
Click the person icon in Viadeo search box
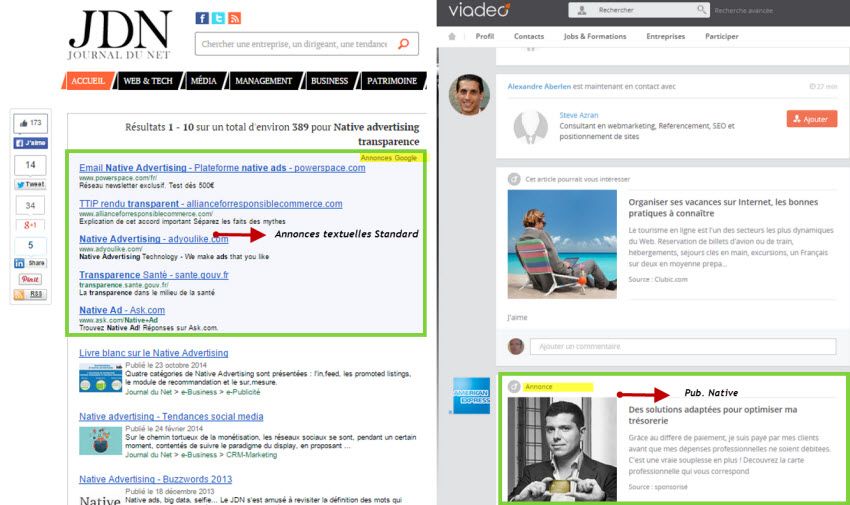(x=582, y=10)
